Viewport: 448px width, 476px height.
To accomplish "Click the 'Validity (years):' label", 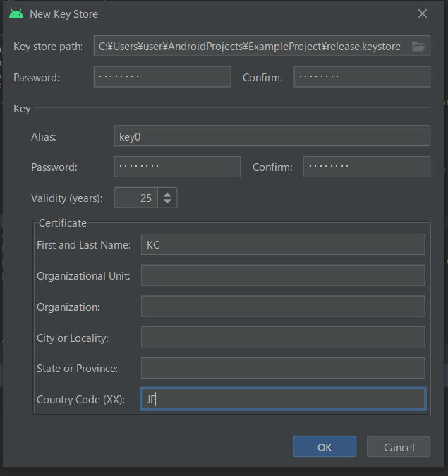I will point(67,198).
